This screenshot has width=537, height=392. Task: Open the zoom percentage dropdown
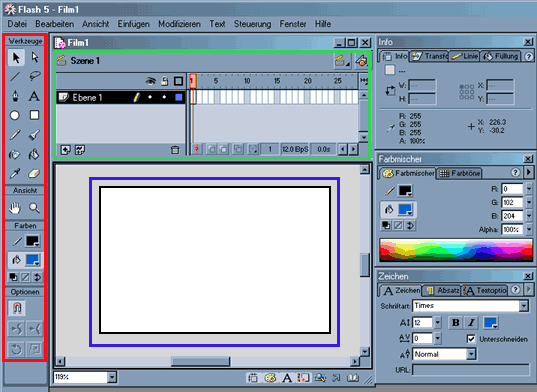[x=112, y=377]
